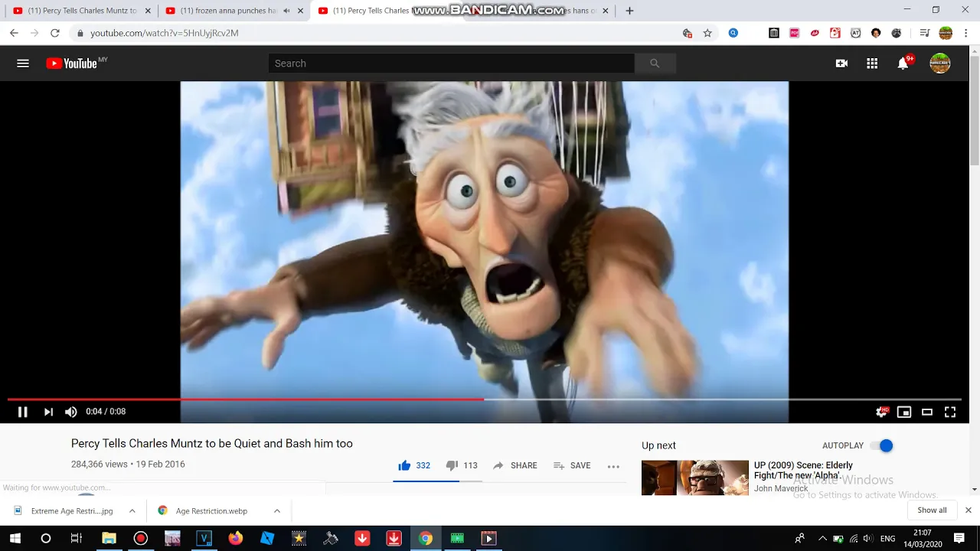980x551 pixels.
Task: Open the more actions ellipsis menu
Action: tap(613, 466)
